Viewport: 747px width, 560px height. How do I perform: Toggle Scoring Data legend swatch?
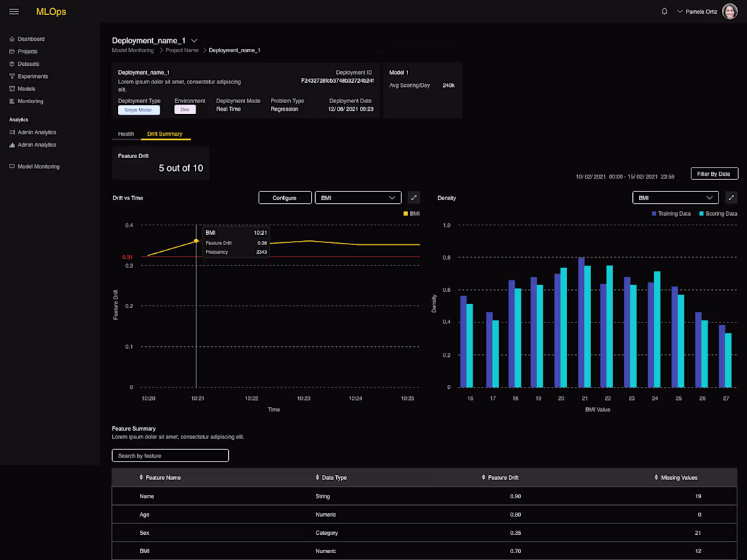click(702, 214)
